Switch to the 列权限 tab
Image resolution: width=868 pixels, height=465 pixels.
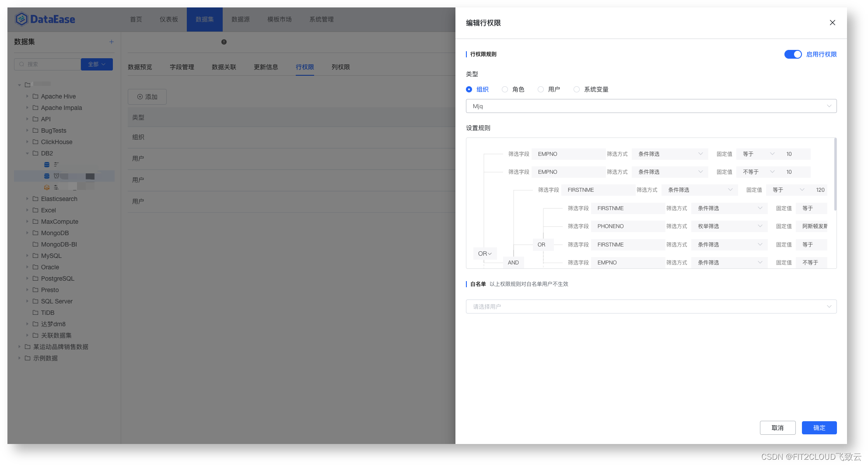click(341, 67)
